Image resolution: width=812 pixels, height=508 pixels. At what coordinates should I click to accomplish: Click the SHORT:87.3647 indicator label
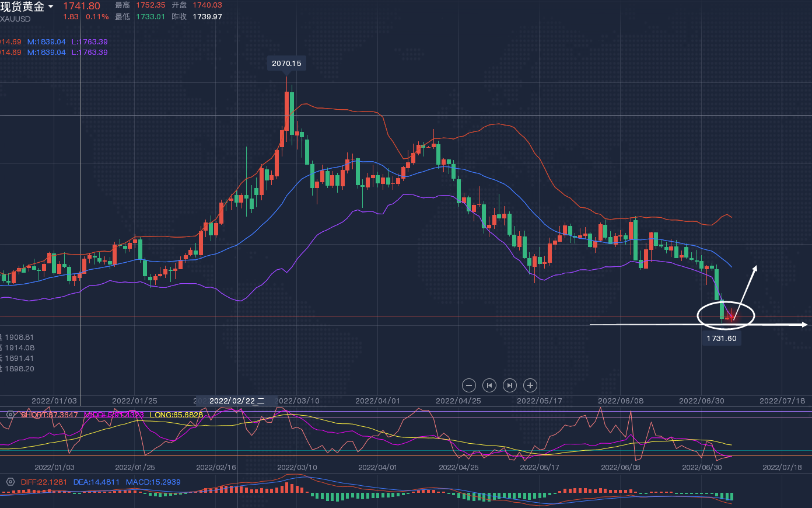(50, 415)
